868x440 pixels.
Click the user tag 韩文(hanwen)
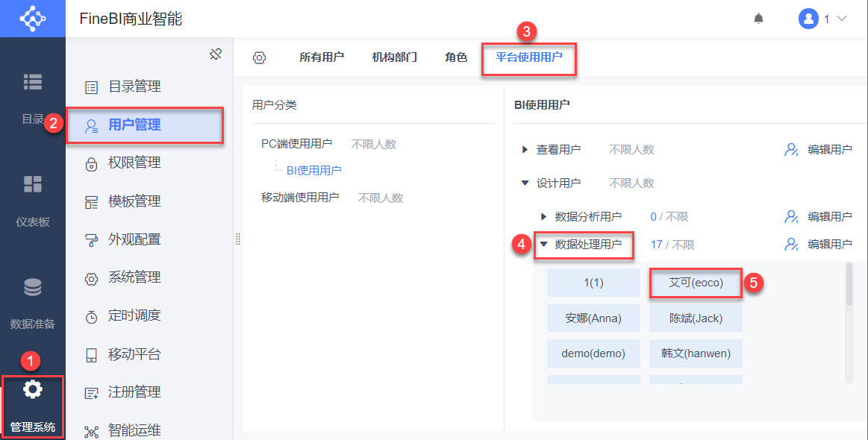696,353
